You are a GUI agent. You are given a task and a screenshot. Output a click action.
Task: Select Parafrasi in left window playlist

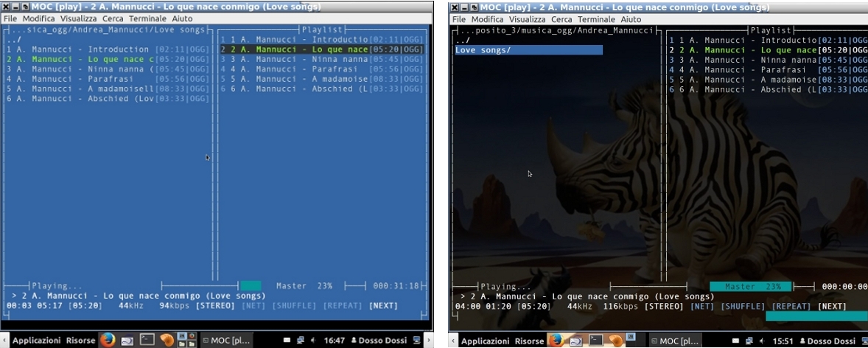click(321, 69)
